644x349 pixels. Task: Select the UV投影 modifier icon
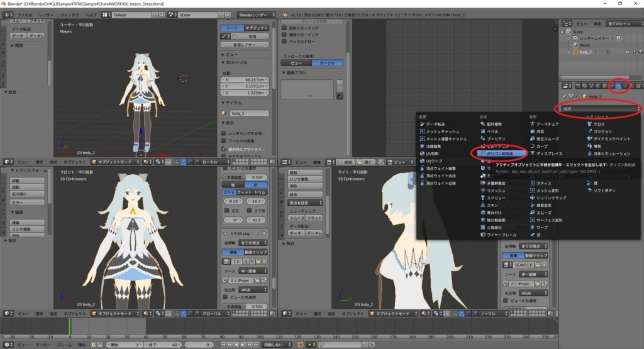(x=422, y=153)
